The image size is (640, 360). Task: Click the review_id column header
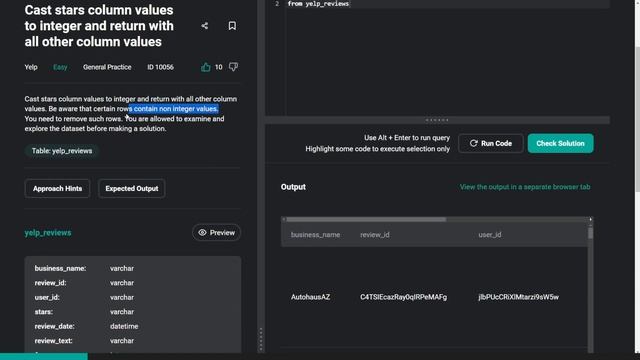click(375, 235)
